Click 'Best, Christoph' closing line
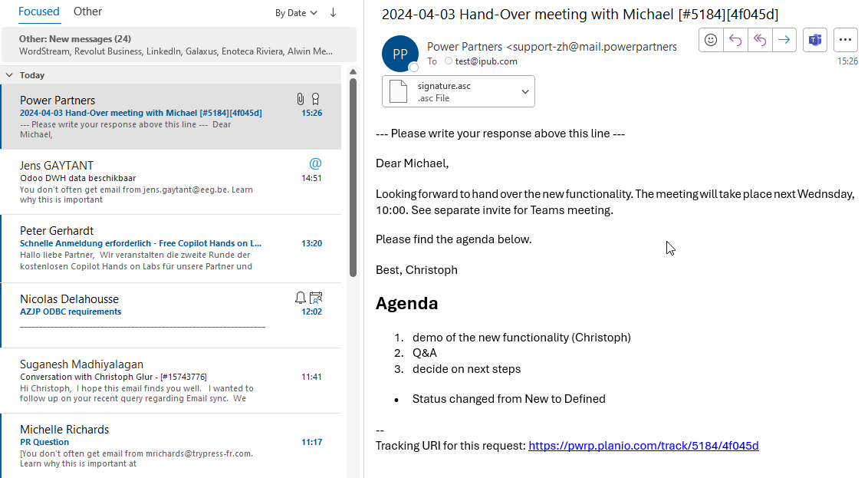Image resolution: width=868 pixels, height=478 pixels. 417,270
